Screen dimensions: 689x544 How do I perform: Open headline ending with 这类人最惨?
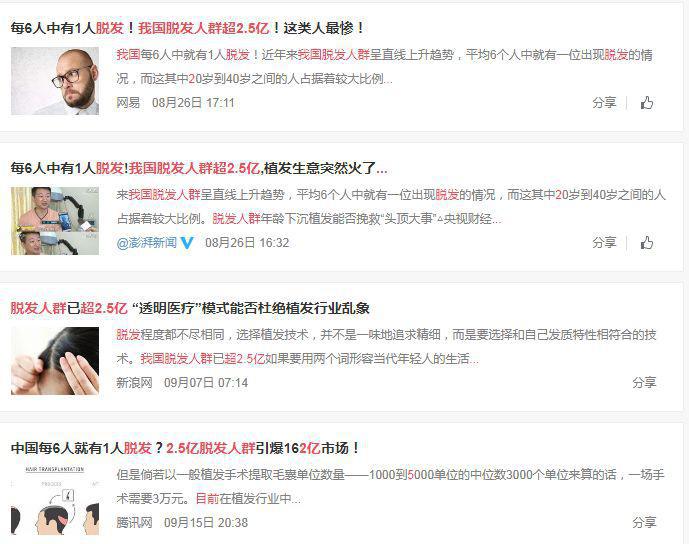[x=188, y=28]
